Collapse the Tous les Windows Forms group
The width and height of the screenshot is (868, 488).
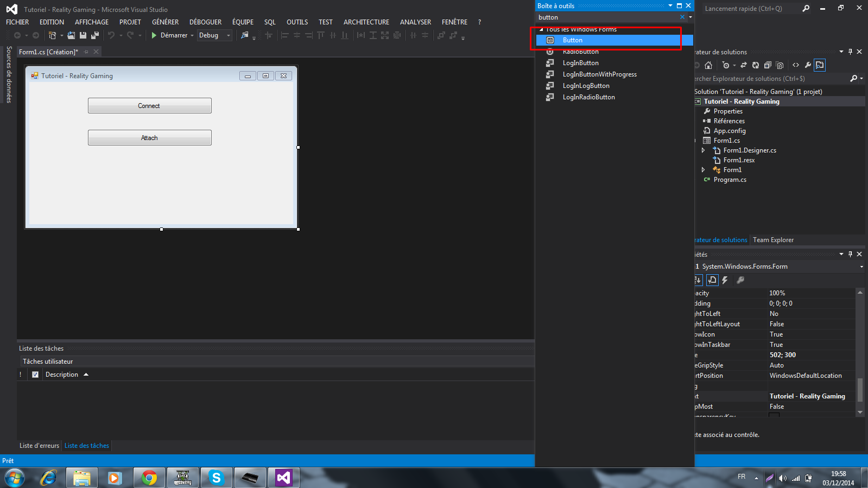click(541, 29)
